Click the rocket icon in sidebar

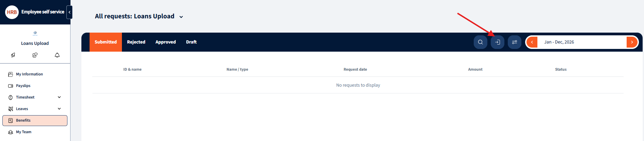(13, 55)
